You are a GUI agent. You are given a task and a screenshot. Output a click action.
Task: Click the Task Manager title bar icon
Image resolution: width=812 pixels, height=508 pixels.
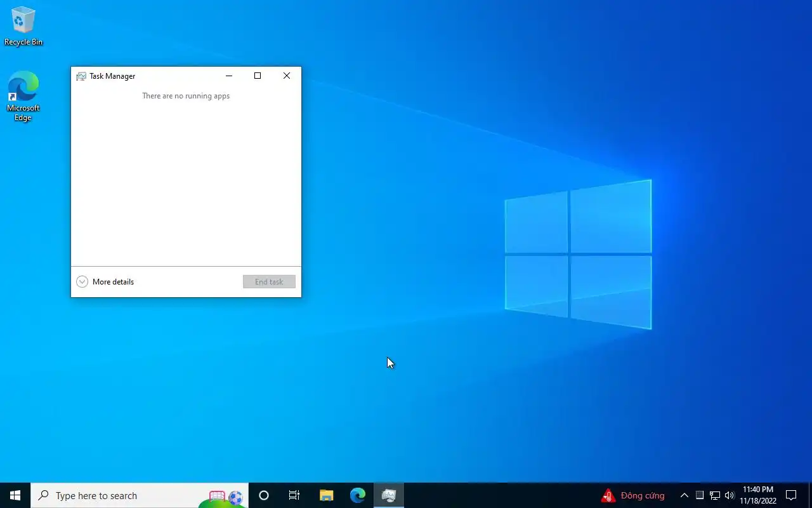81,76
